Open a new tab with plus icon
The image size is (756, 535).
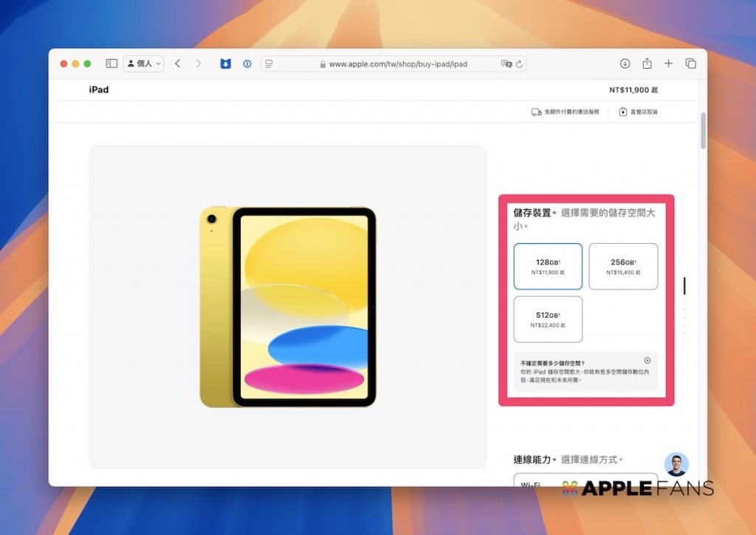(x=668, y=64)
